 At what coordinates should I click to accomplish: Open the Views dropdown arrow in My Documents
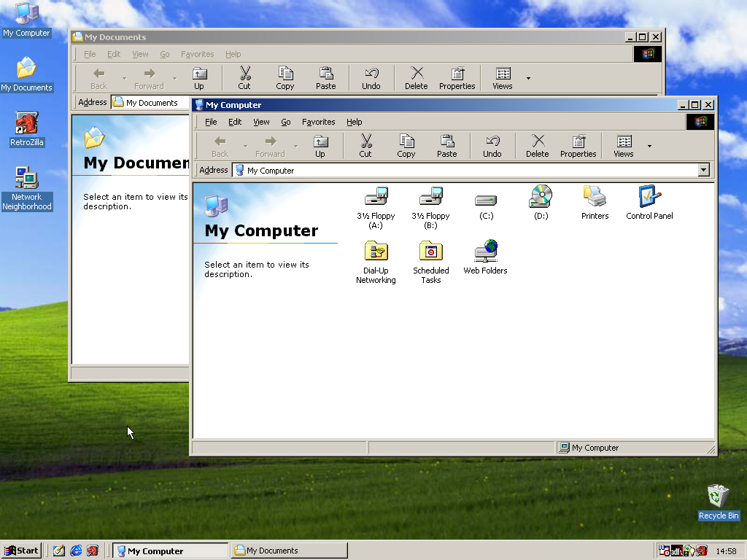pos(528,78)
